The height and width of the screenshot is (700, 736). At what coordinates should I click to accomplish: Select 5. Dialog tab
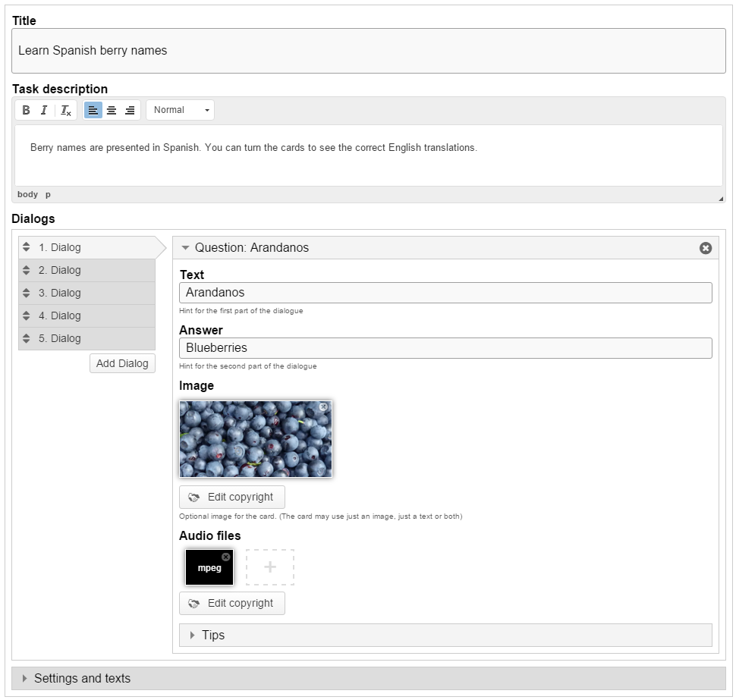[86, 338]
